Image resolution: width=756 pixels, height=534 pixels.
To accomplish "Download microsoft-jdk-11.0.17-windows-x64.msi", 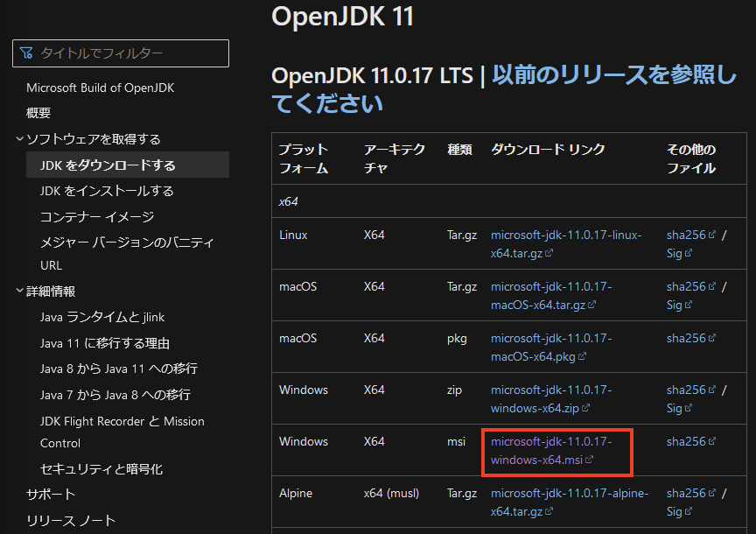I will [x=551, y=451].
